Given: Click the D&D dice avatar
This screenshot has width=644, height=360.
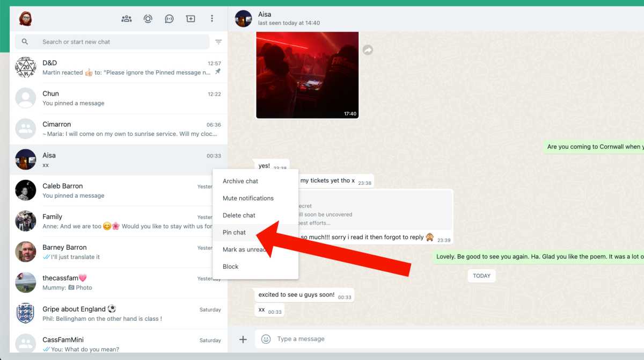Looking at the screenshot, I should tap(26, 68).
